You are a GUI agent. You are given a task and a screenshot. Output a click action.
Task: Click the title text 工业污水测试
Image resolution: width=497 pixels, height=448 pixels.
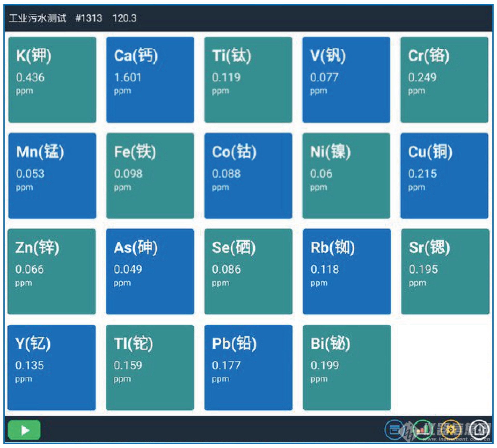(x=38, y=18)
